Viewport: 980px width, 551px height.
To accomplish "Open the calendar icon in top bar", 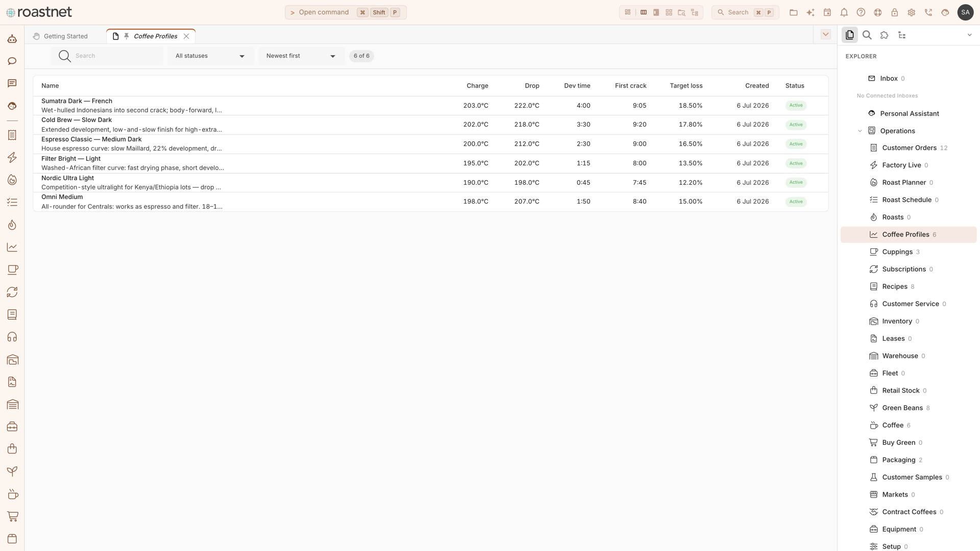I will point(827,12).
